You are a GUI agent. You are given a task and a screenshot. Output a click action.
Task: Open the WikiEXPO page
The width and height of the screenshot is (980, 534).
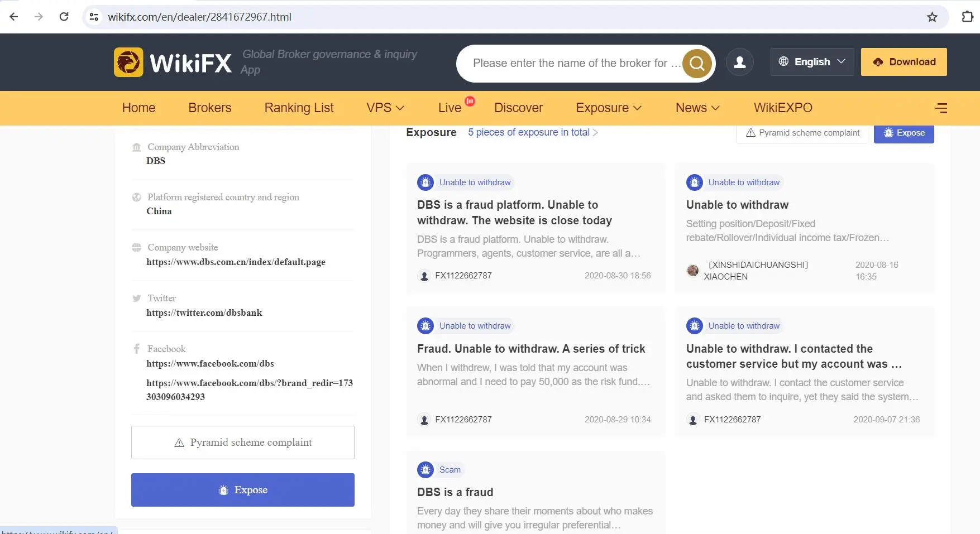(783, 108)
